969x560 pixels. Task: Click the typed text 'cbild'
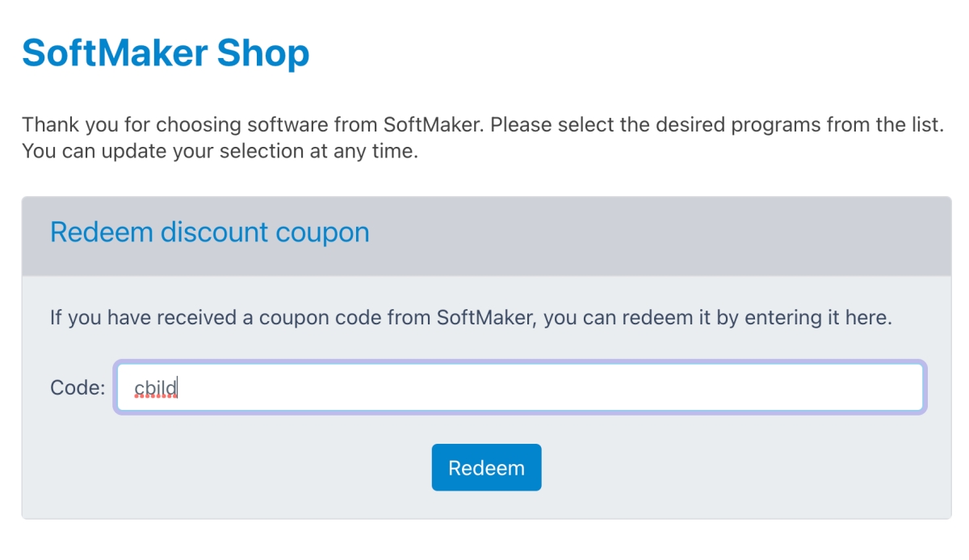[x=156, y=388]
